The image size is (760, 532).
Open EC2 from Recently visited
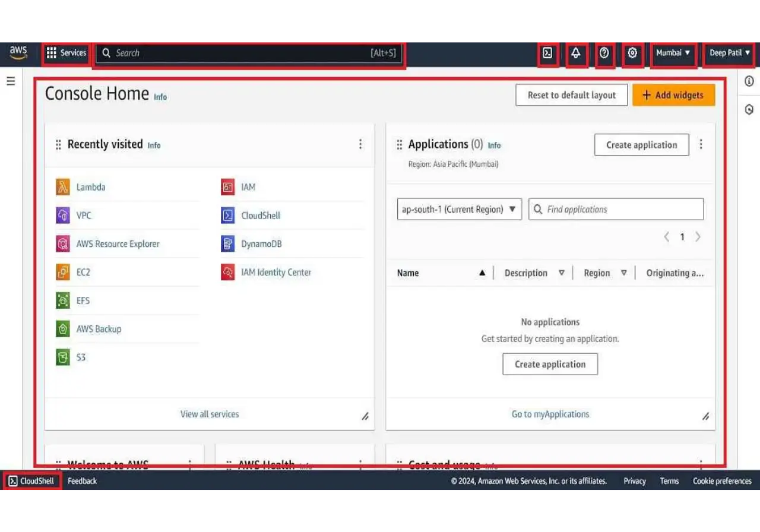coord(83,273)
